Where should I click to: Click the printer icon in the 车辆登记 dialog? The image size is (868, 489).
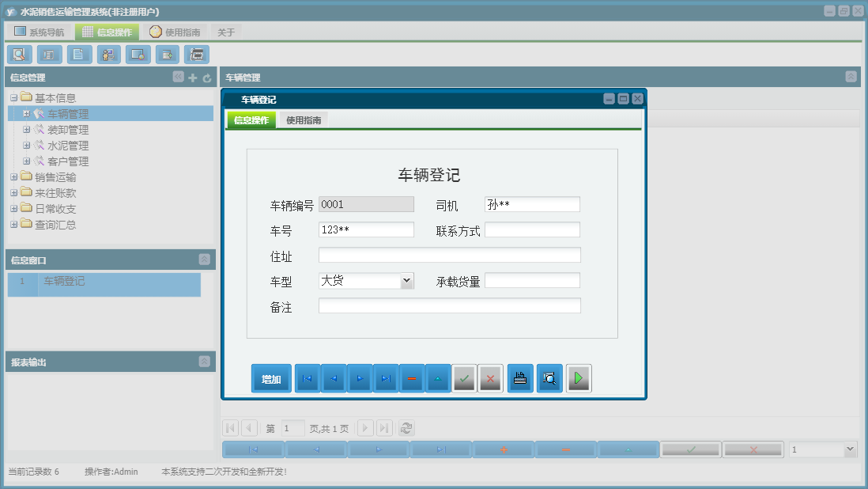coord(520,378)
